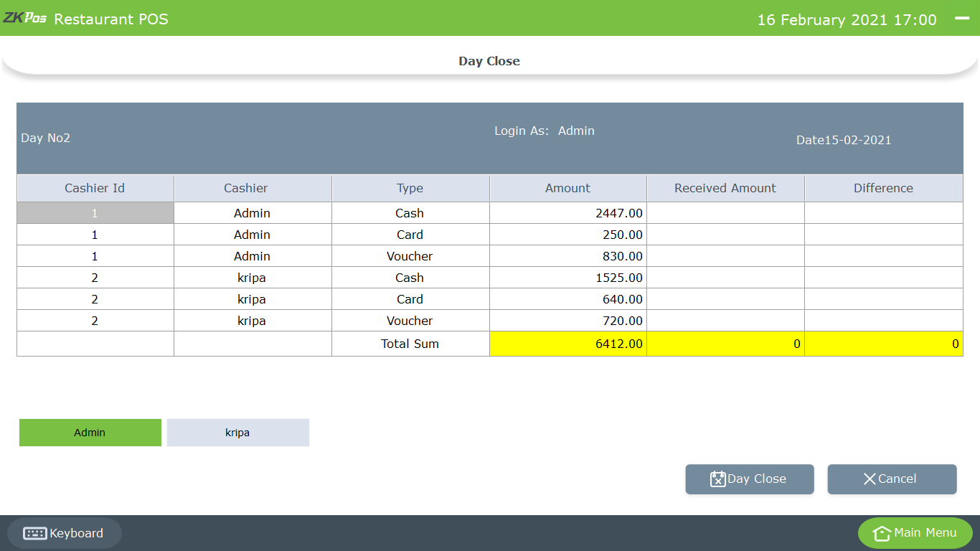980x551 pixels.
Task: Click the Type column header
Action: pos(410,189)
